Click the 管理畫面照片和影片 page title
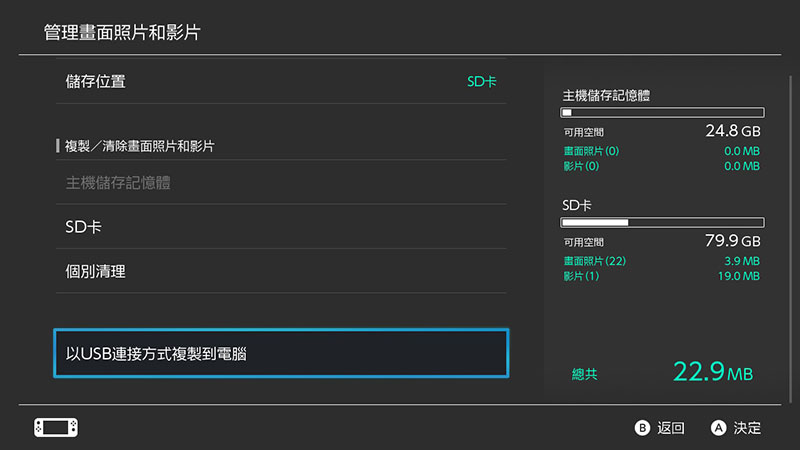 pyautogui.click(x=122, y=33)
